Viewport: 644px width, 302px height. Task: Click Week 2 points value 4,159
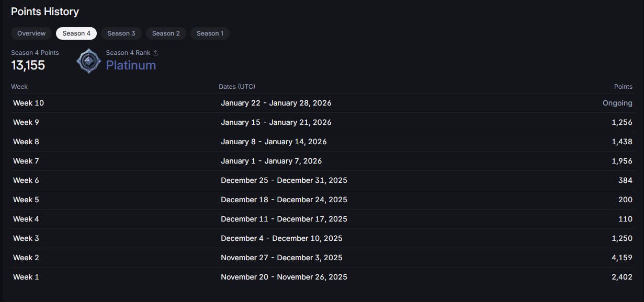pyautogui.click(x=622, y=258)
